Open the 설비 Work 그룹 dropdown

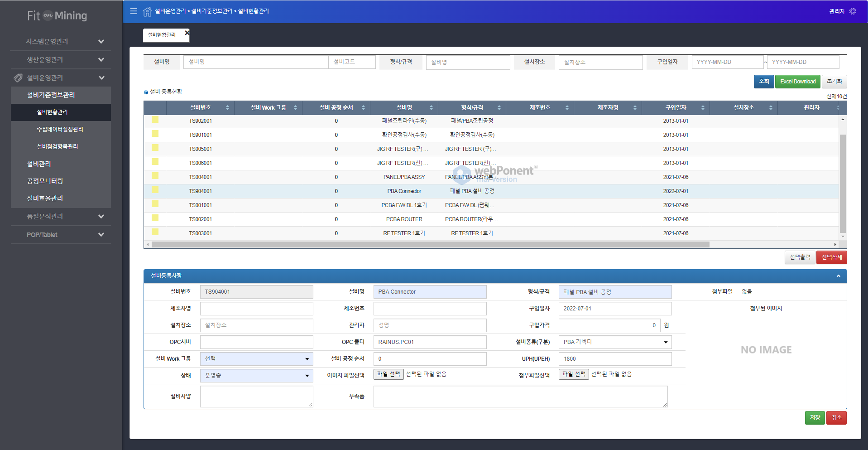[x=256, y=359]
